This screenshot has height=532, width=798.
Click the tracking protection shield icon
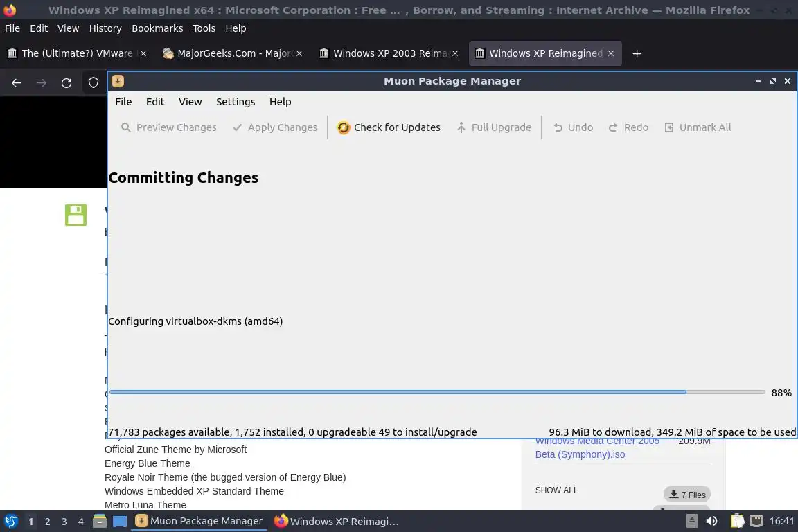94,83
